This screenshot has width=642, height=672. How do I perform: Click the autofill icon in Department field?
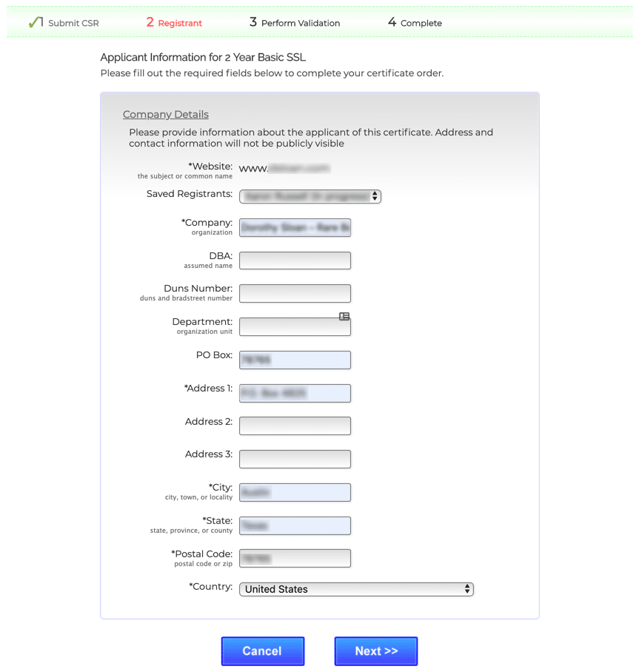pyautogui.click(x=344, y=316)
